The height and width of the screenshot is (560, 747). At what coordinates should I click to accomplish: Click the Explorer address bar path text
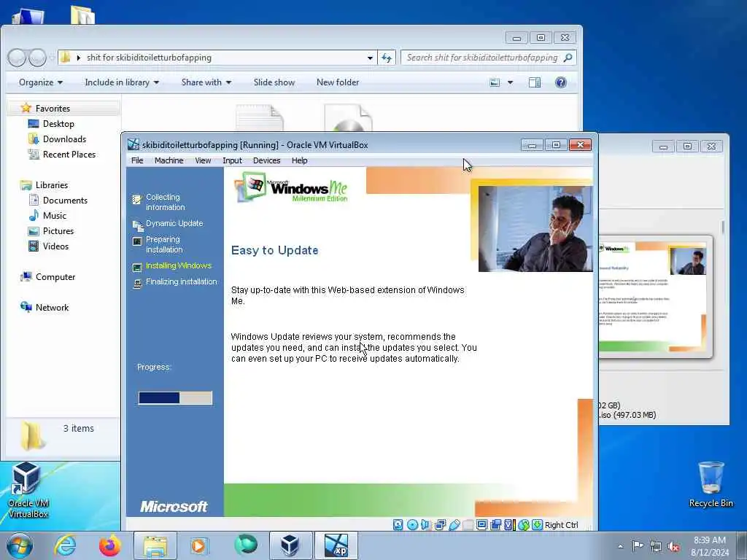[x=149, y=58]
